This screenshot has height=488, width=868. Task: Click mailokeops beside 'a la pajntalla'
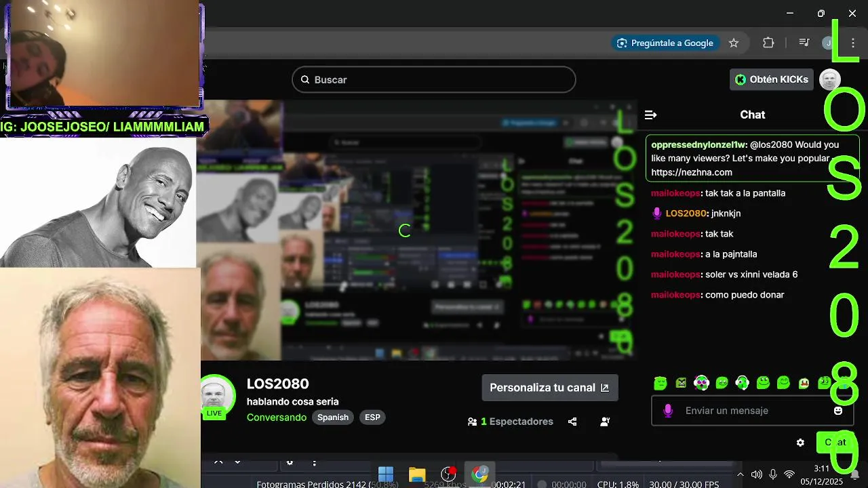click(675, 254)
